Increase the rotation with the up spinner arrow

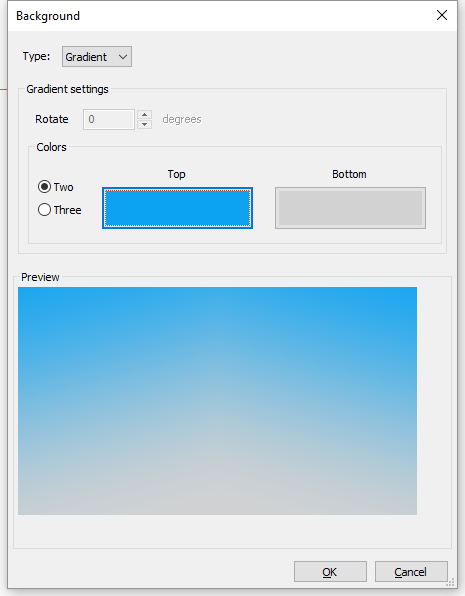(x=144, y=114)
